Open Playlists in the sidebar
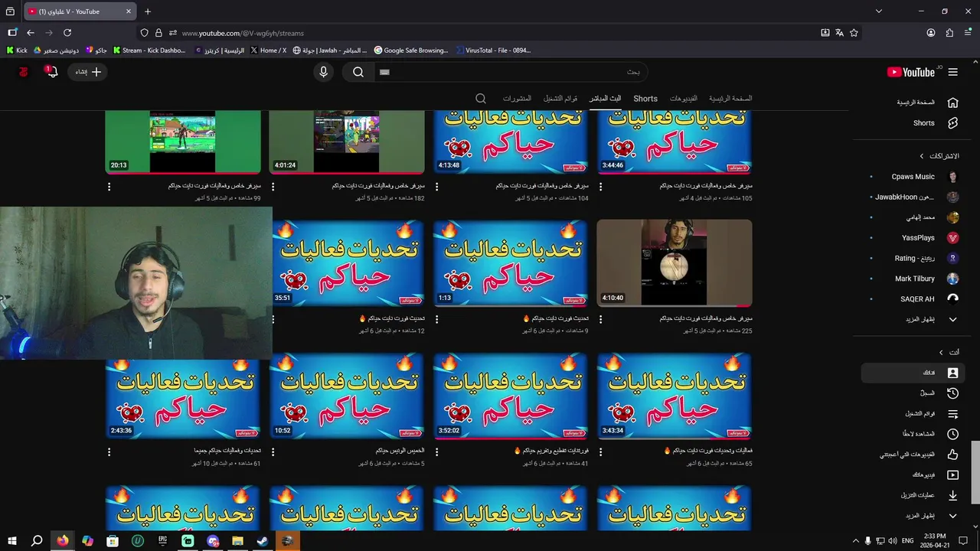This screenshot has width=980, height=551. (914, 414)
